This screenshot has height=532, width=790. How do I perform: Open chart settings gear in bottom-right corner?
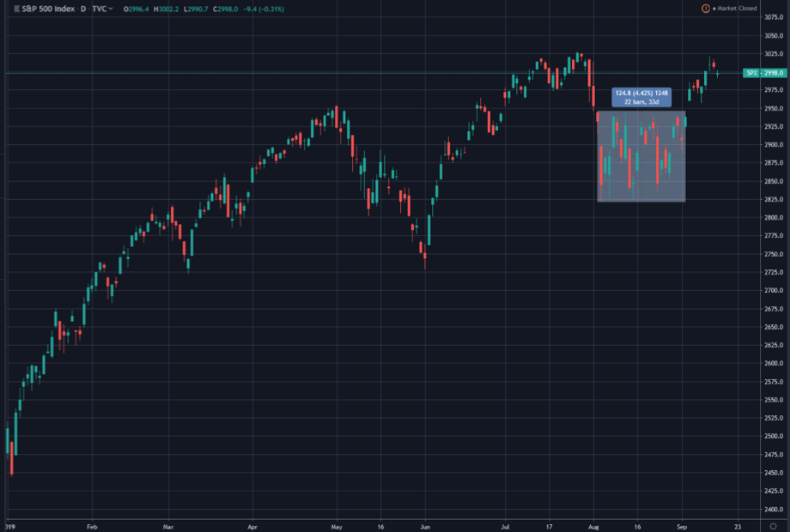774,525
